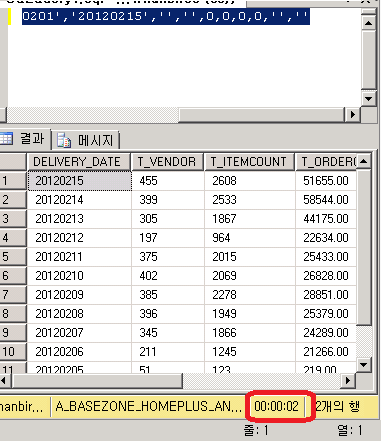Click T_ITEMCOUNT value 2015
Screen dimensions: 381x443
[x=250, y=257]
